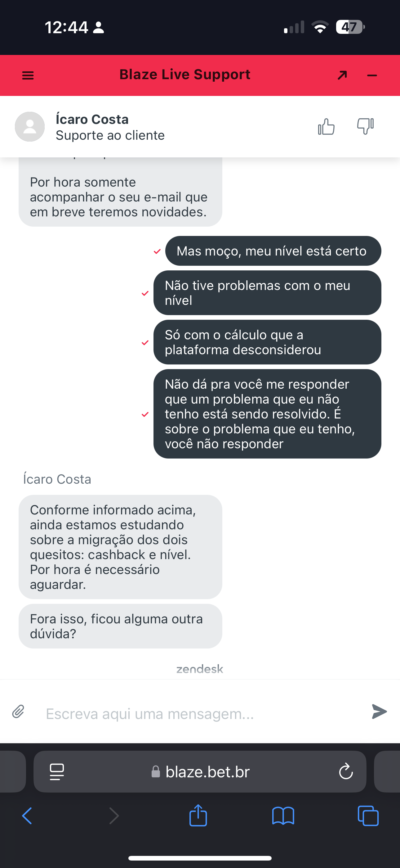400x868 pixels.
Task: Open the chat hamburger menu
Action: click(28, 75)
